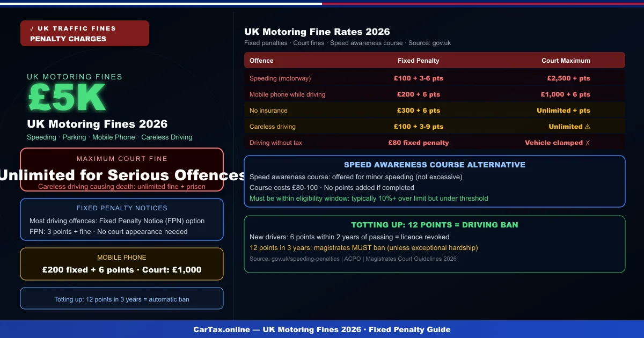Click the Maximum Court Fine panel header
Screen dimensions: 644x338
(122, 159)
